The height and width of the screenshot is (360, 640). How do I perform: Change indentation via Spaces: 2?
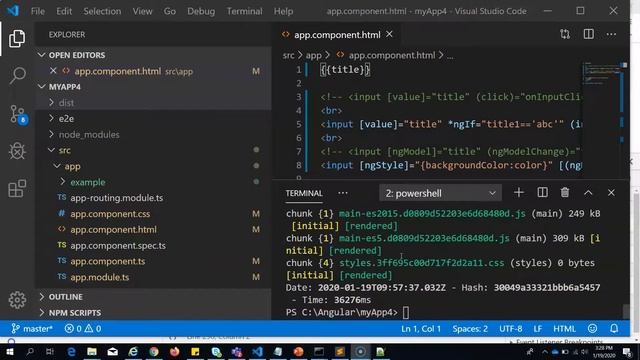(x=470, y=329)
